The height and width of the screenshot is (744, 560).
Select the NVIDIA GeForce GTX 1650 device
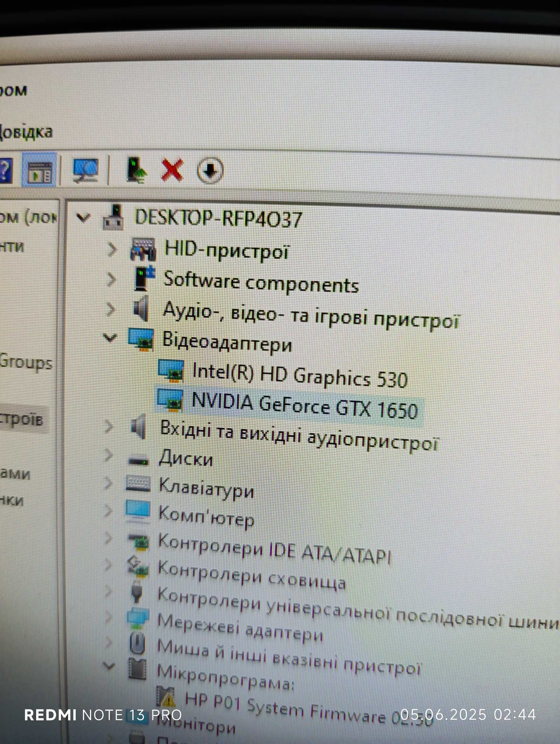(x=305, y=406)
